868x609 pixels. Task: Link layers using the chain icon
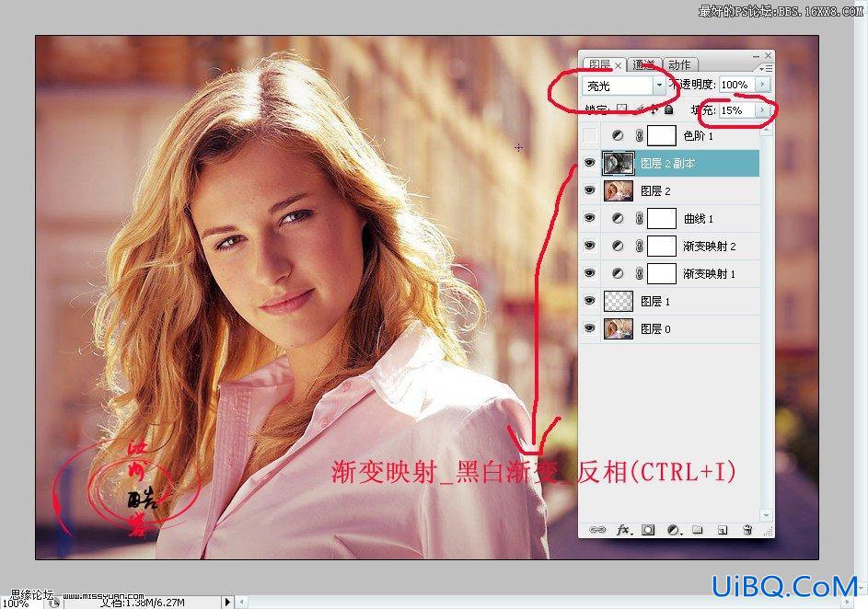click(597, 529)
